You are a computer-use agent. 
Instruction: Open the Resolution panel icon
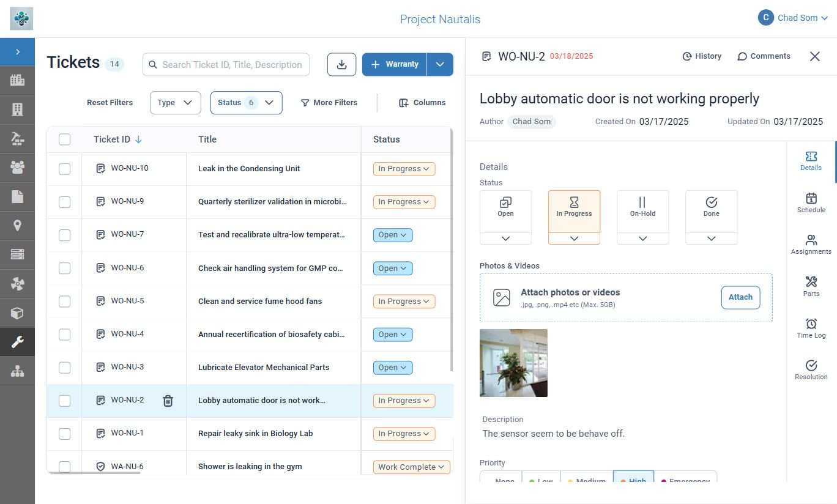click(x=811, y=369)
